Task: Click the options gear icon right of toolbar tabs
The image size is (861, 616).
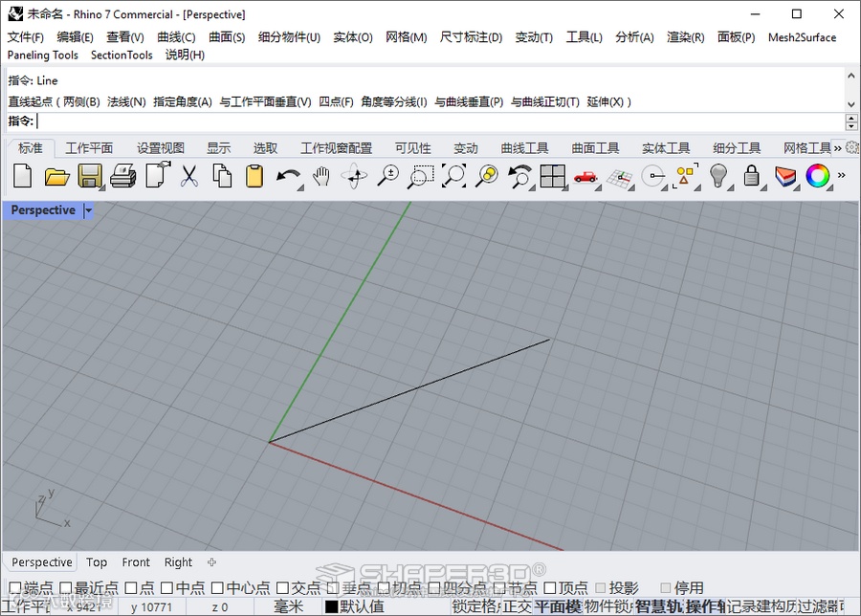Action: 852,147
